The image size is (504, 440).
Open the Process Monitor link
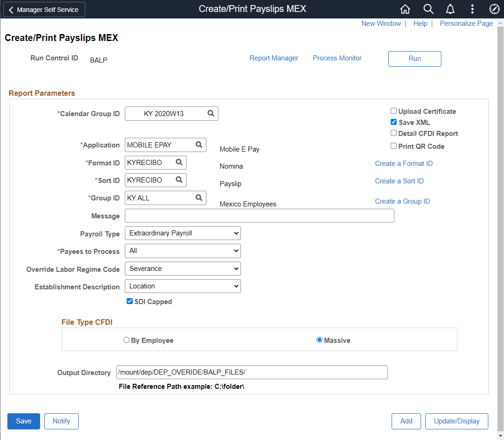pyautogui.click(x=337, y=58)
